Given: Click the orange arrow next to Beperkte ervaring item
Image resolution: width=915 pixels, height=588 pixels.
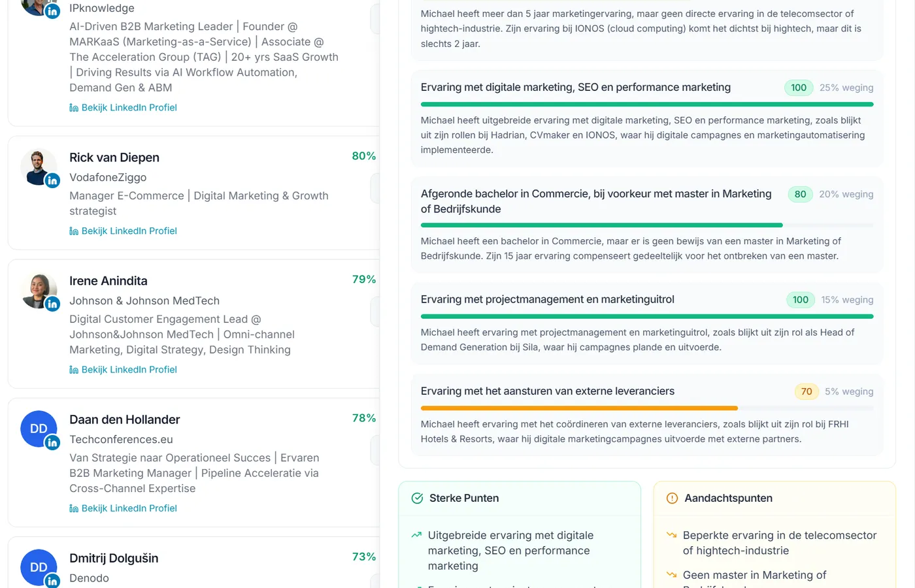Looking at the screenshot, I should [x=671, y=534].
